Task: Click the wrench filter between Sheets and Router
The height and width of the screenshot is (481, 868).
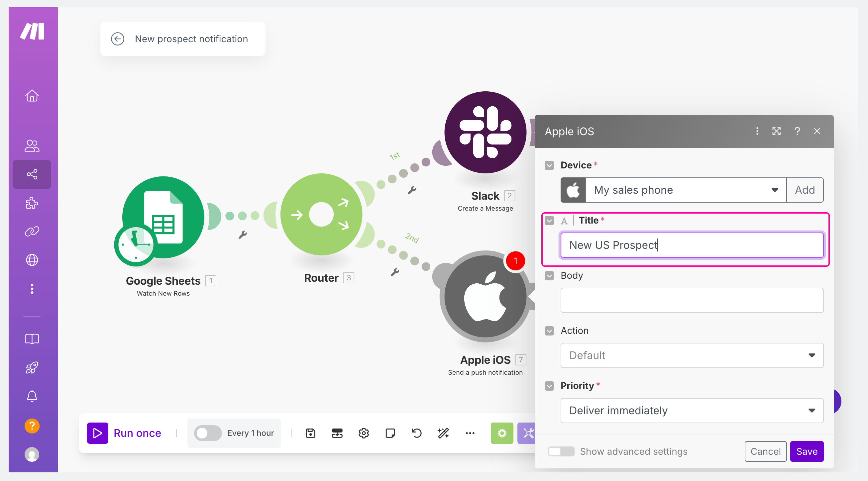Action: [243, 235]
